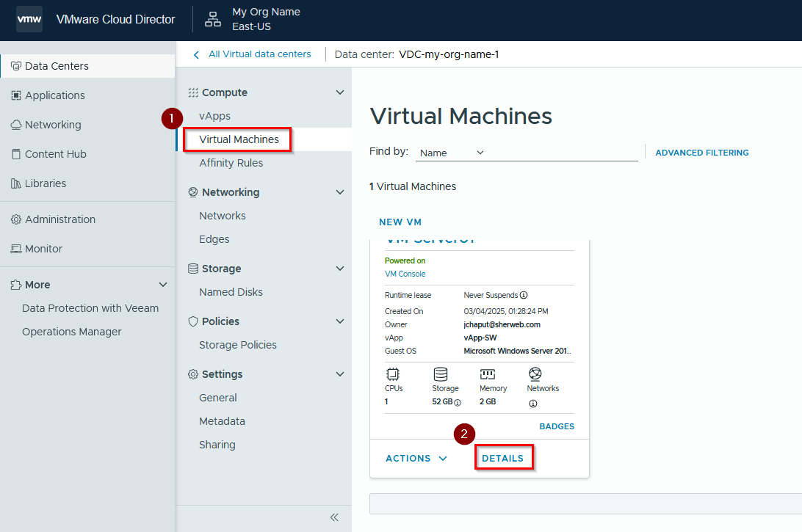Image resolution: width=802 pixels, height=532 pixels.
Task: Click the Settings gear icon in data center menu
Action: click(x=193, y=374)
